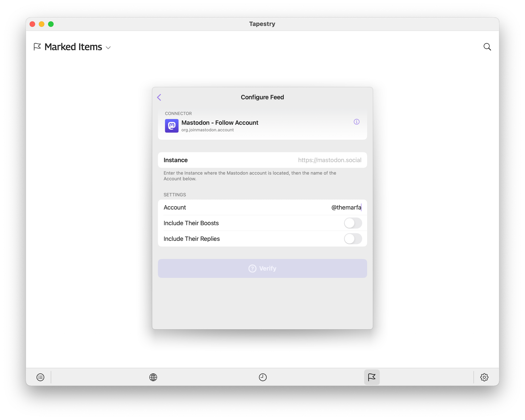
Task: Switch to the globe tab
Action: pyautogui.click(x=153, y=377)
